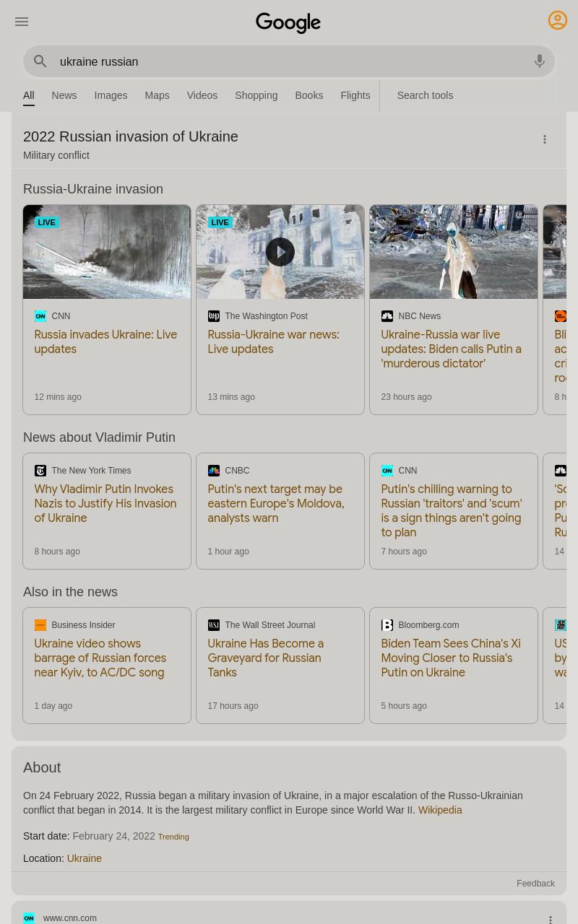Click The Wall Street Journal source icon
578x924 pixels.
point(214,625)
